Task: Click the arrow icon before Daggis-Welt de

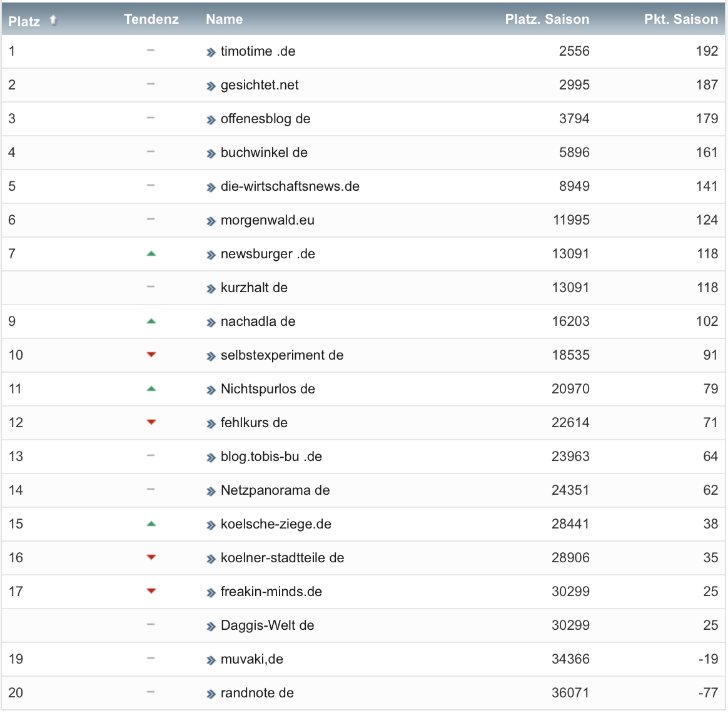Action: (211, 627)
